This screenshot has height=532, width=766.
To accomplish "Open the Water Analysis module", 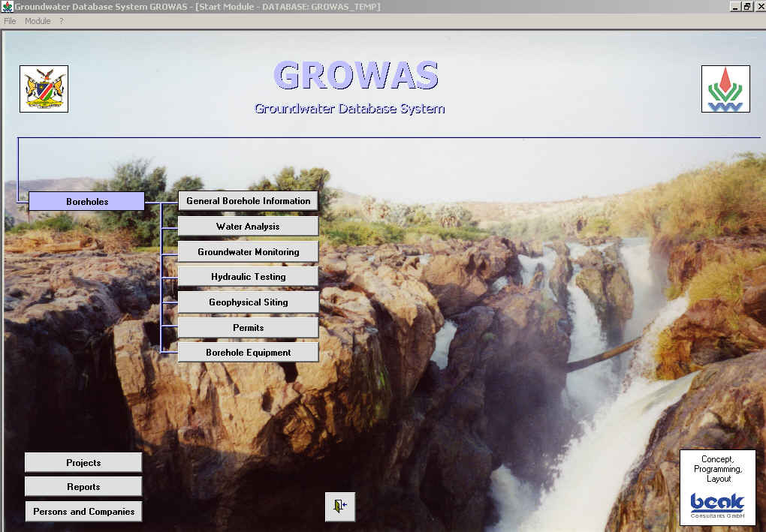I will [248, 227].
